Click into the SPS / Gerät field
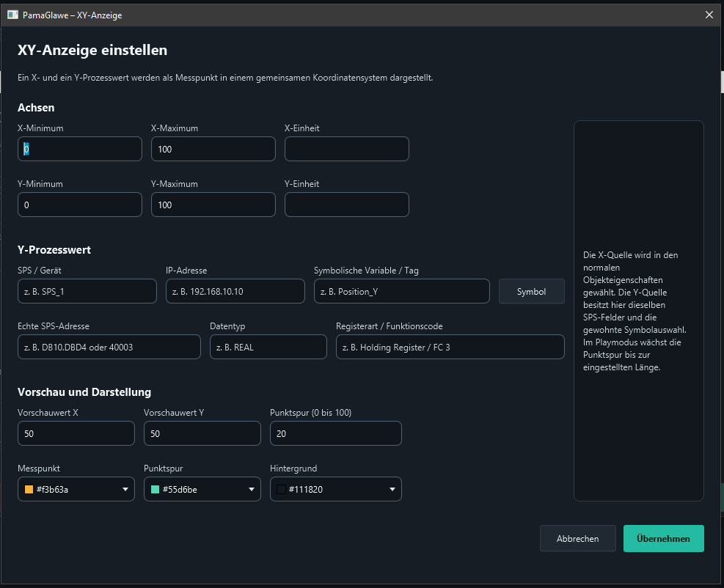This screenshot has width=724, height=588. (87, 291)
